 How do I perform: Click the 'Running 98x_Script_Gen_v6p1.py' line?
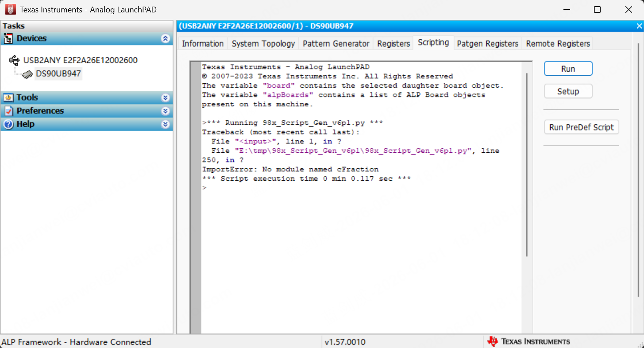293,123
